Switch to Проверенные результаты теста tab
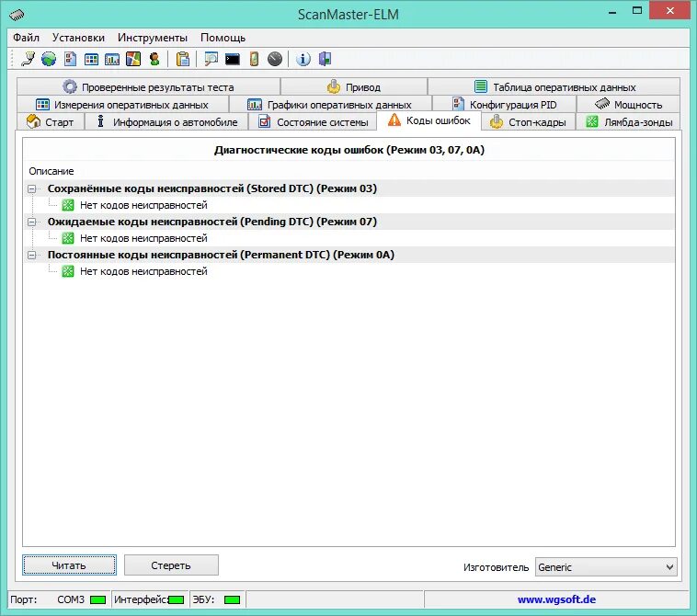 point(148,86)
